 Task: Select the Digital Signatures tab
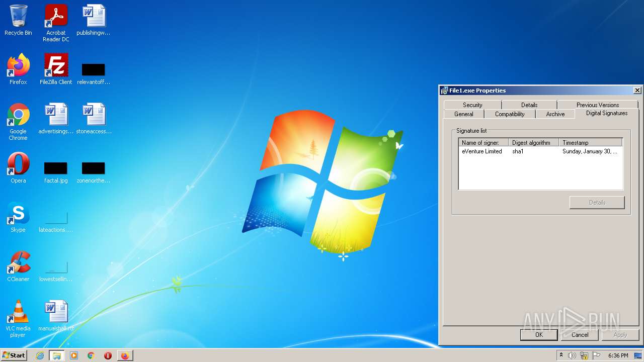(607, 113)
